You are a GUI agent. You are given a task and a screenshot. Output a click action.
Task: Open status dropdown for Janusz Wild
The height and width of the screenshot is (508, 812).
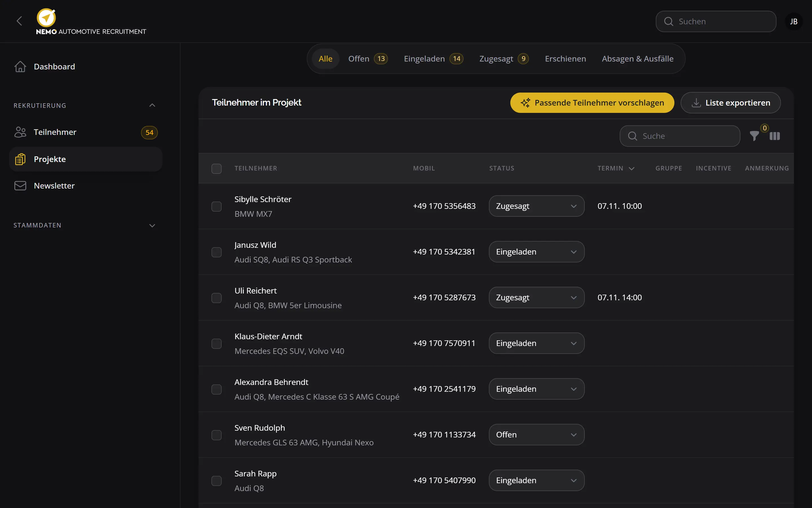[x=537, y=252]
